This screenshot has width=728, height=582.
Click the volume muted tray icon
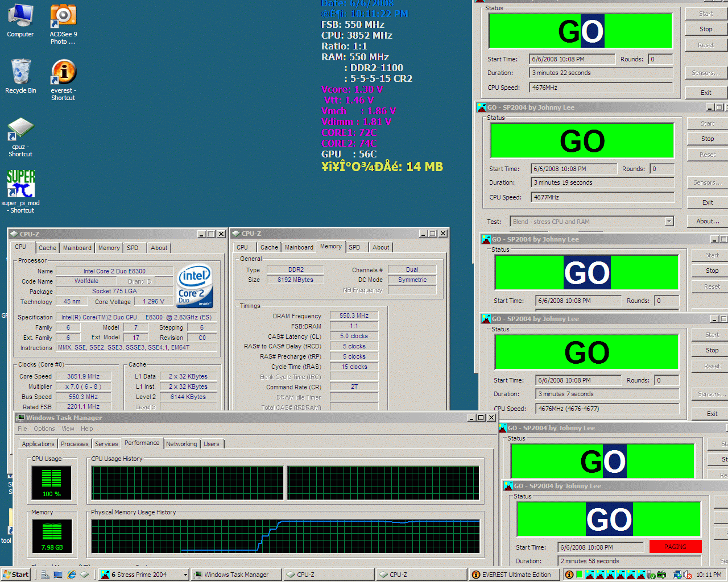click(687, 575)
